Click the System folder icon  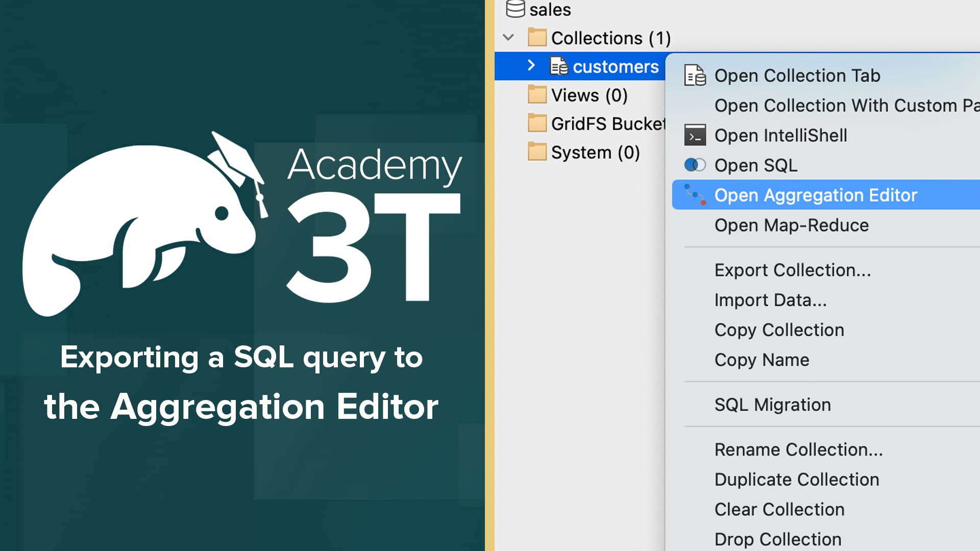537,152
